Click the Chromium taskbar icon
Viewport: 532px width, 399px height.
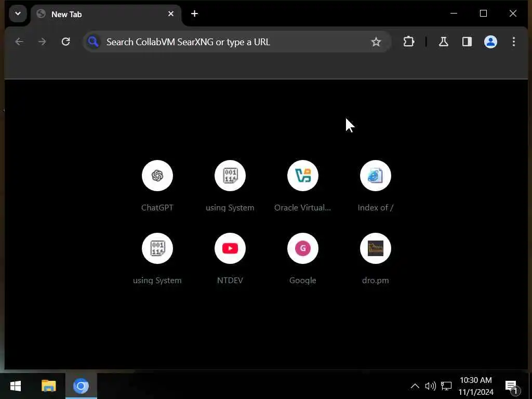coord(81,386)
